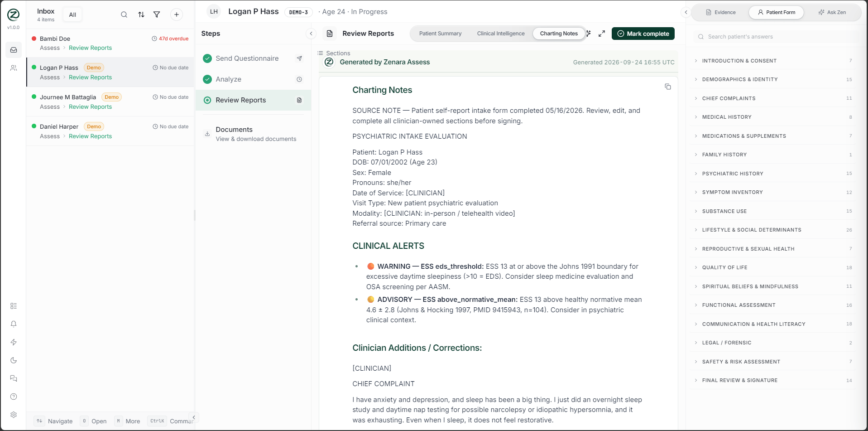Collapse the Steps panel

click(311, 34)
